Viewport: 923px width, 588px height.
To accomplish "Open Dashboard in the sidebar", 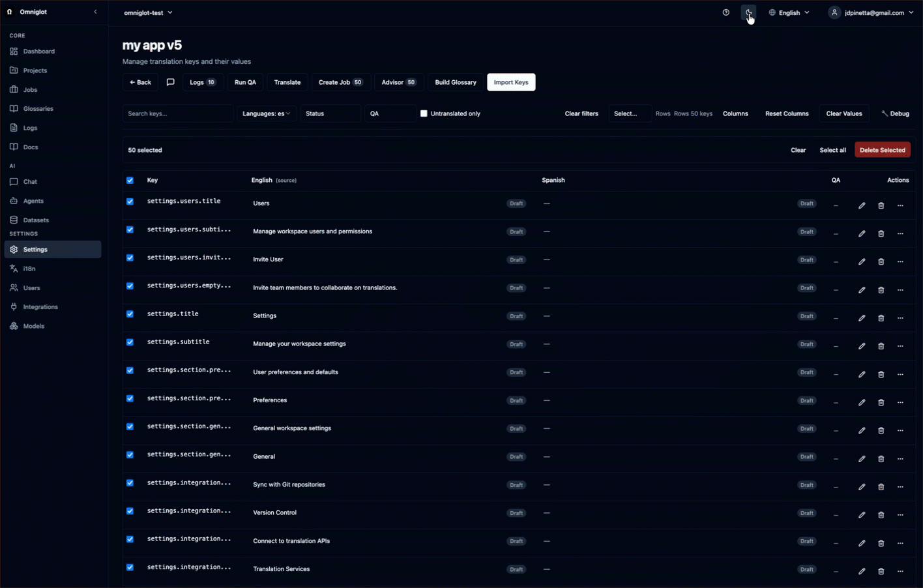I will pos(52,51).
